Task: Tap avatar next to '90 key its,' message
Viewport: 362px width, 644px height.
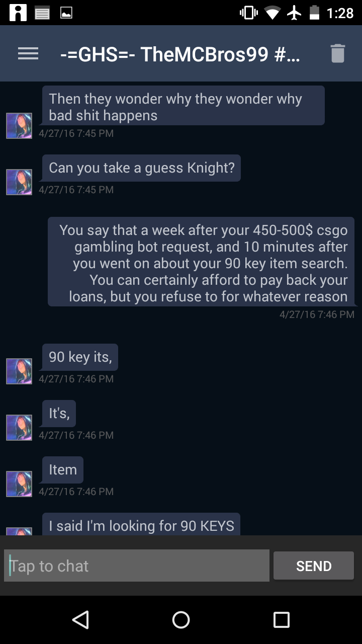Action: pyautogui.click(x=19, y=371)
